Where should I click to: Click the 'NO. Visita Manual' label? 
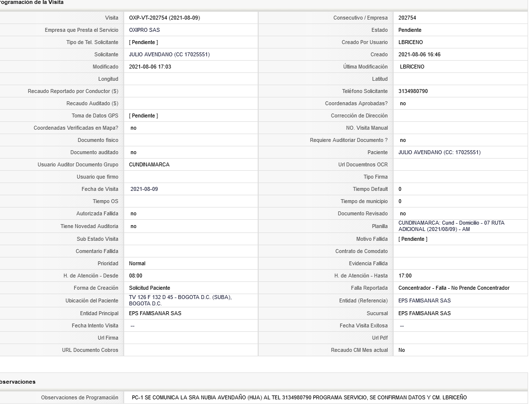pos(367,128)
